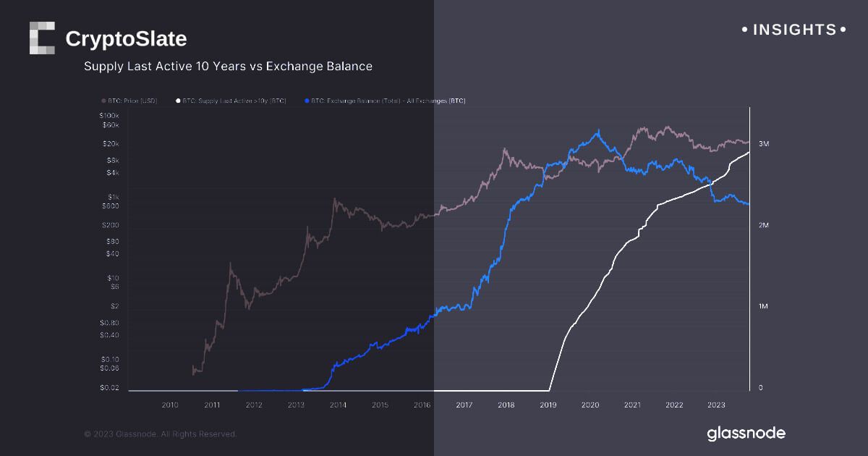Select the 2010 label on the time axis
The height and width of the screenshot is (456, 868).
click(170, 405)
